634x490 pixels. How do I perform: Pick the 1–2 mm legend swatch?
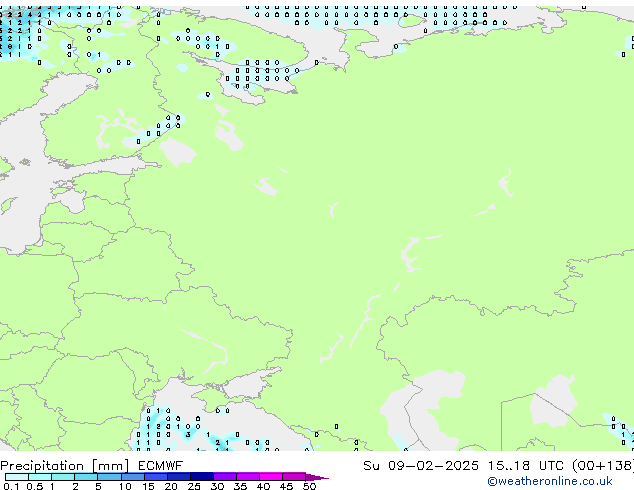63,477
